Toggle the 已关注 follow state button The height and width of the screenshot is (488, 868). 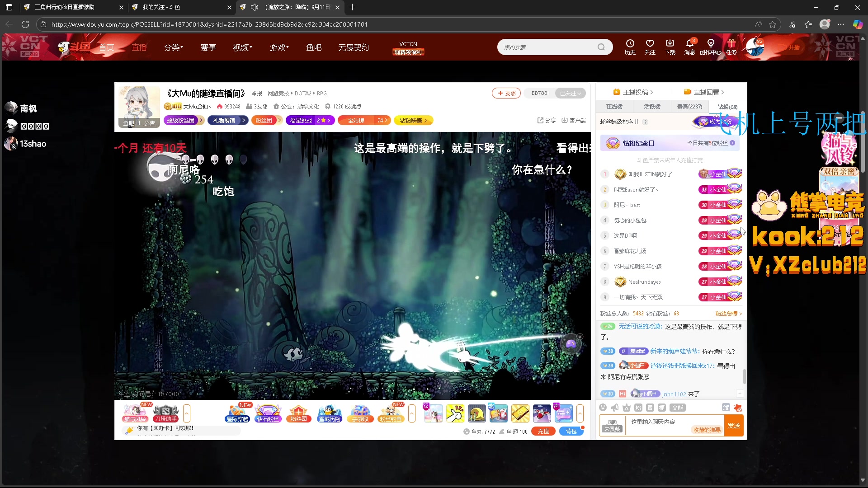(570, 93)
